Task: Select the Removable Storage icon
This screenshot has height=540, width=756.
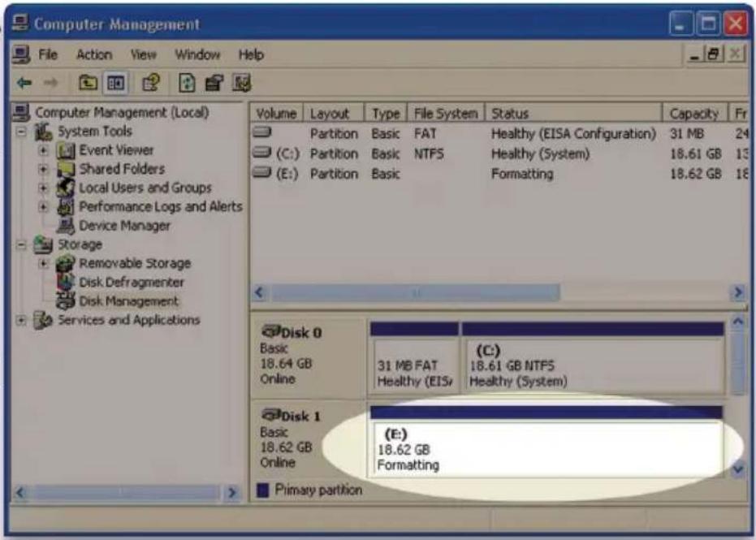Action: point(66,263)
